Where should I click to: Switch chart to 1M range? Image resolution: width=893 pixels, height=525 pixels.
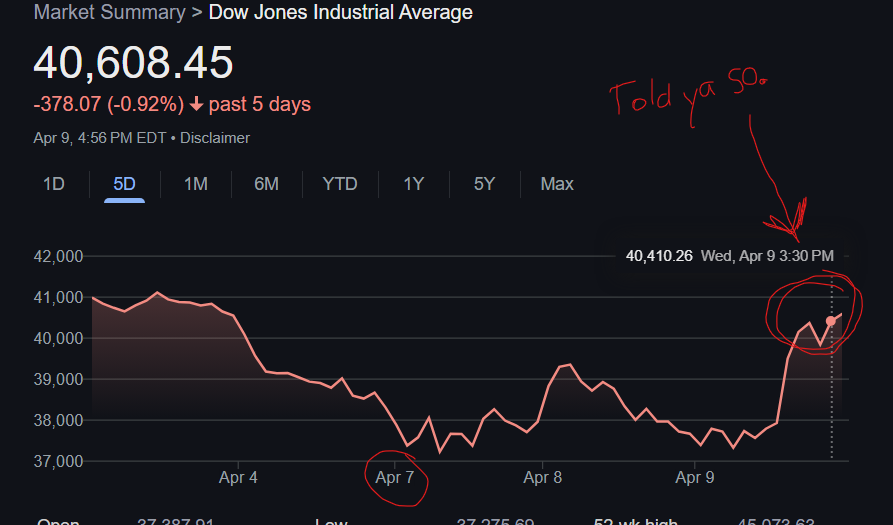[195, 184]
